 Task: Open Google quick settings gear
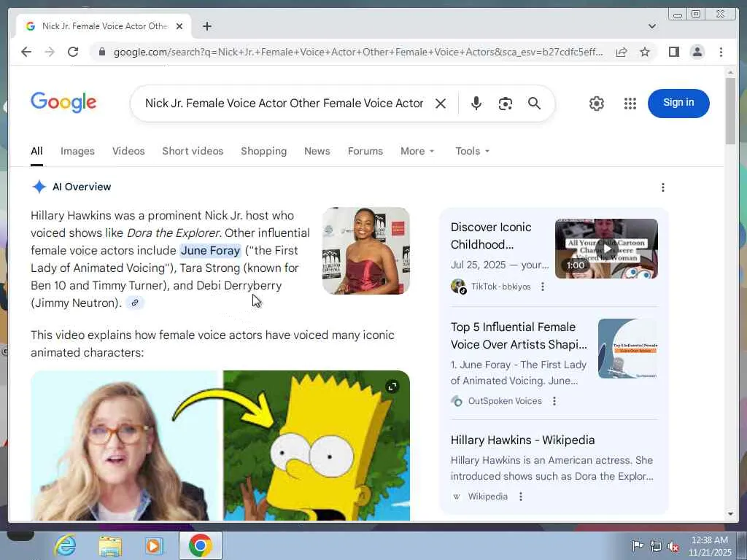coord(597,104)
